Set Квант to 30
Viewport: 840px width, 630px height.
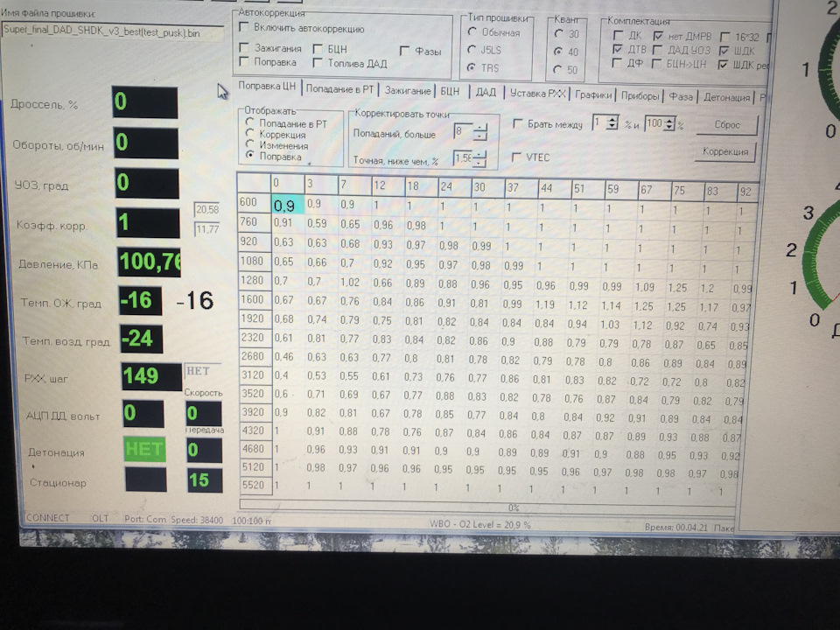[x=559, y=33]
